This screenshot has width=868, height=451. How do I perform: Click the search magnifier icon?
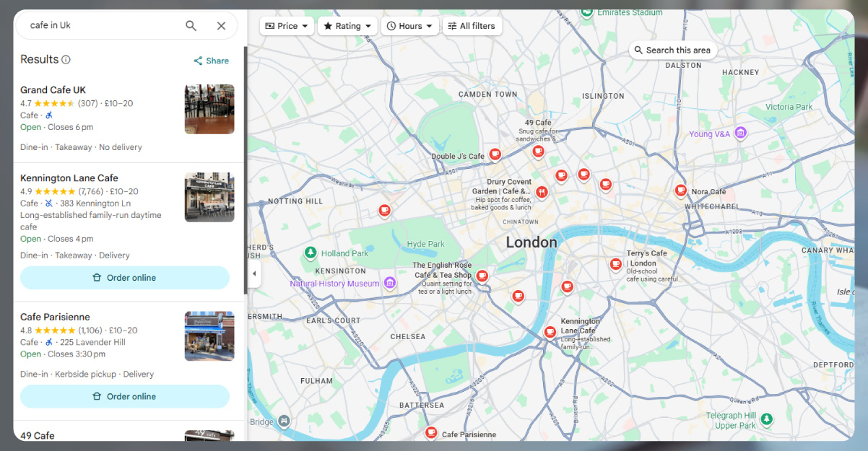click(x=191, y=26)
